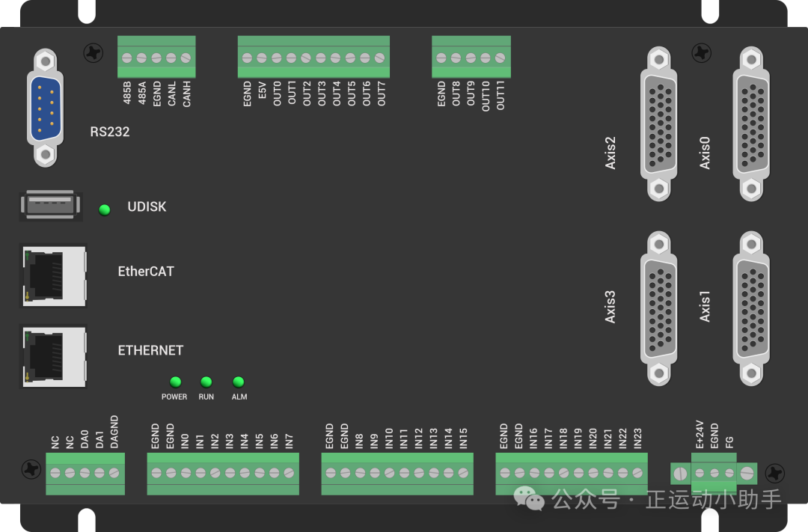Screen dimensions: 808x532
Task: Select the ETHERNET RJ45 port
Action: point(53,356)
